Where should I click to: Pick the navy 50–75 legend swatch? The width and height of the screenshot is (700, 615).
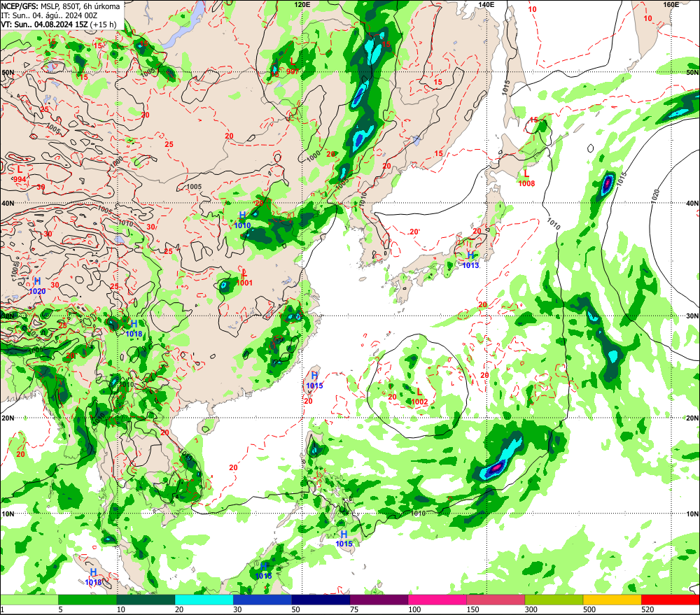point(321,600)
